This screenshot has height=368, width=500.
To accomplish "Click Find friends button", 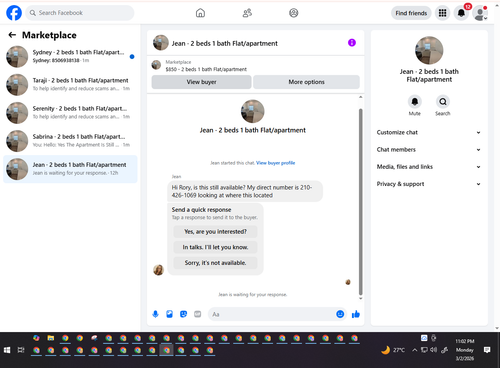I will pyautogui.click(x=411, y=13).
